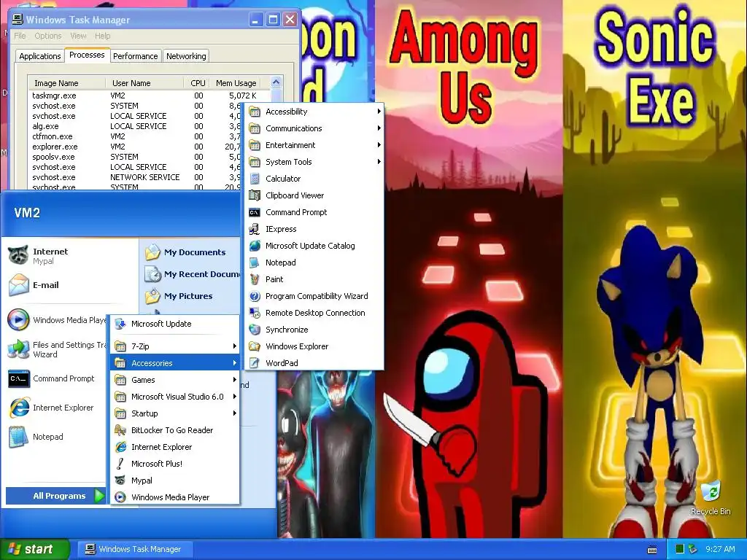The width and height of the screenshot is (747, 560).
Task: Open BitLocker To Go Reader
Action: 174,430
